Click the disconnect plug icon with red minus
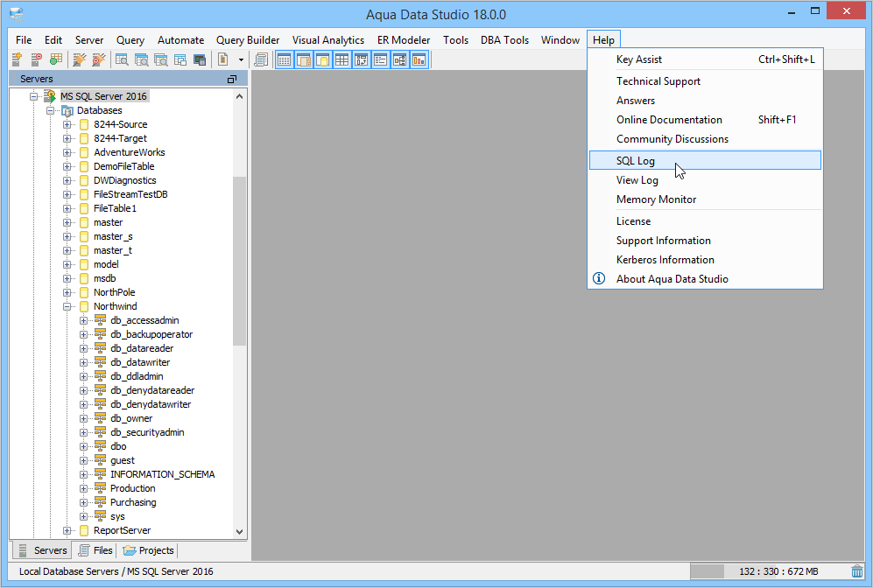Image resolution: width=873 pixels, height=588 pixels. pyautogui.click(x=99, y=59)
